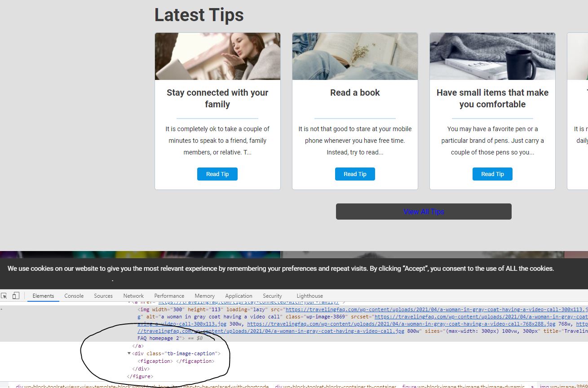Image resolution: width=588 pixels, height=388 pixels.
Task: Click the figure.wp-block-image breadcrumb item
Action: (x=464, y=386)
